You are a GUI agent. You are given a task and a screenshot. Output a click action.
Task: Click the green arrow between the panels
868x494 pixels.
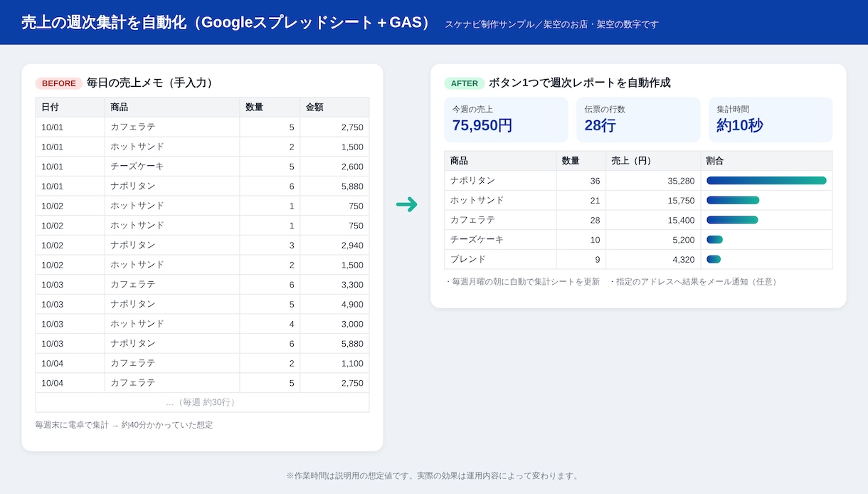(x=406, y=205)
